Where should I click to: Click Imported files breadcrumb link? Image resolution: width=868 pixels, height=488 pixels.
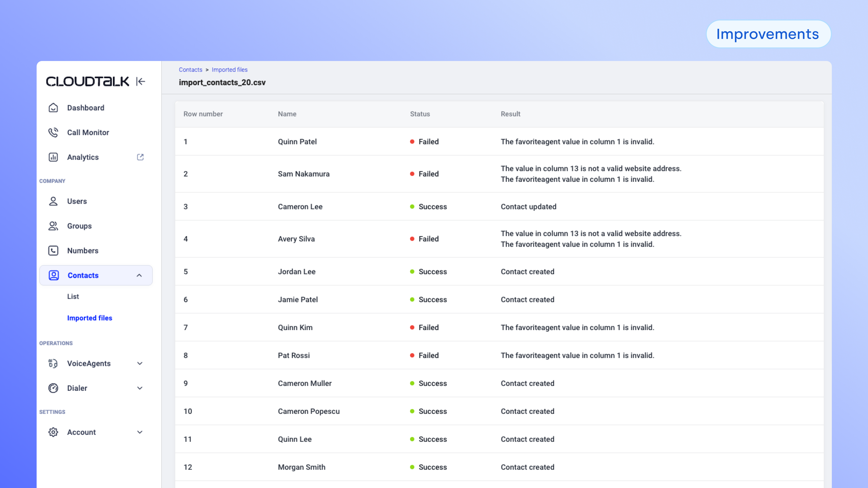(x=229, y=70)
